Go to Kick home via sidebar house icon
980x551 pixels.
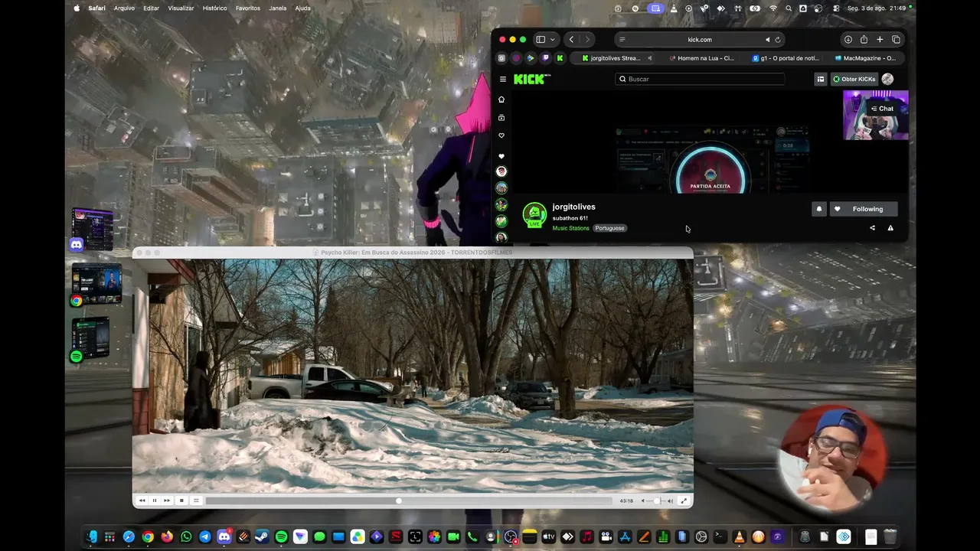(x=501, y=99)
